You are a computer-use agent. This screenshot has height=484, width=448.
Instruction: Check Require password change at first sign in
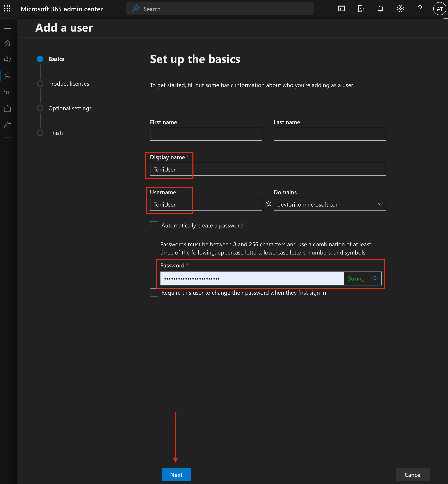pyautogui.click(x=154, y=292)
